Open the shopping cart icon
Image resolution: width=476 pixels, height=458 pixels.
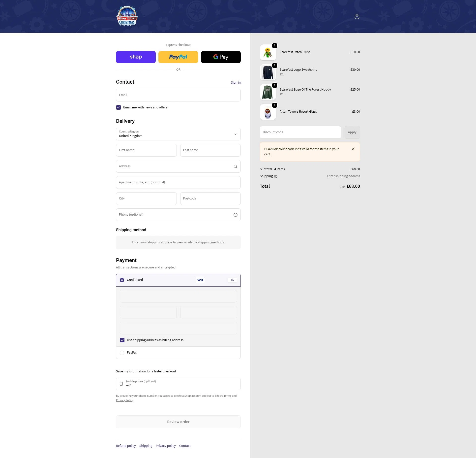[357, 16]
